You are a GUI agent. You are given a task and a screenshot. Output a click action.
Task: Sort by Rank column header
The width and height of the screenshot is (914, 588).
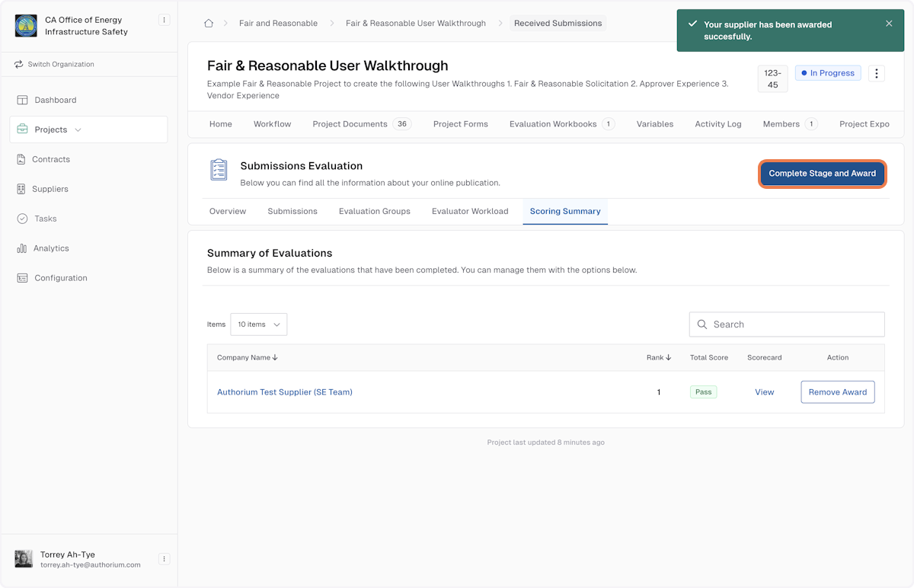coord(659,357)
